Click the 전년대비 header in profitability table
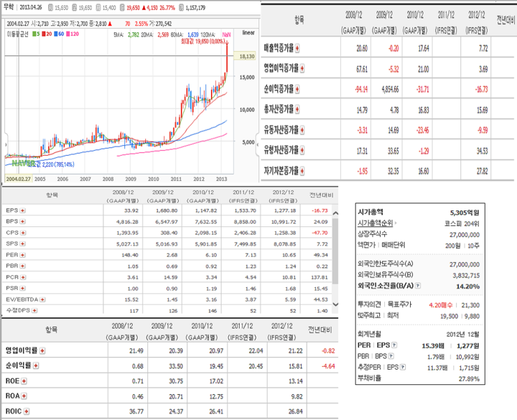This screenshot has height=420, width=517. [320, 330]
